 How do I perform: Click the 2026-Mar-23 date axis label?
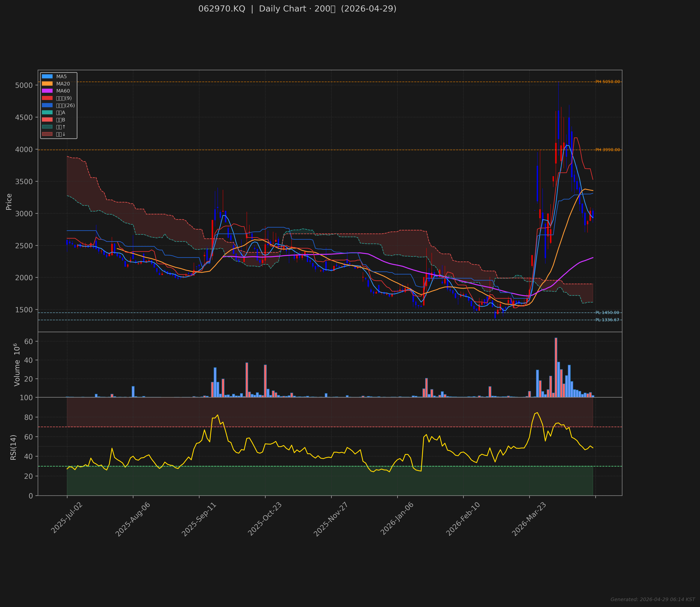coord(529,519)
